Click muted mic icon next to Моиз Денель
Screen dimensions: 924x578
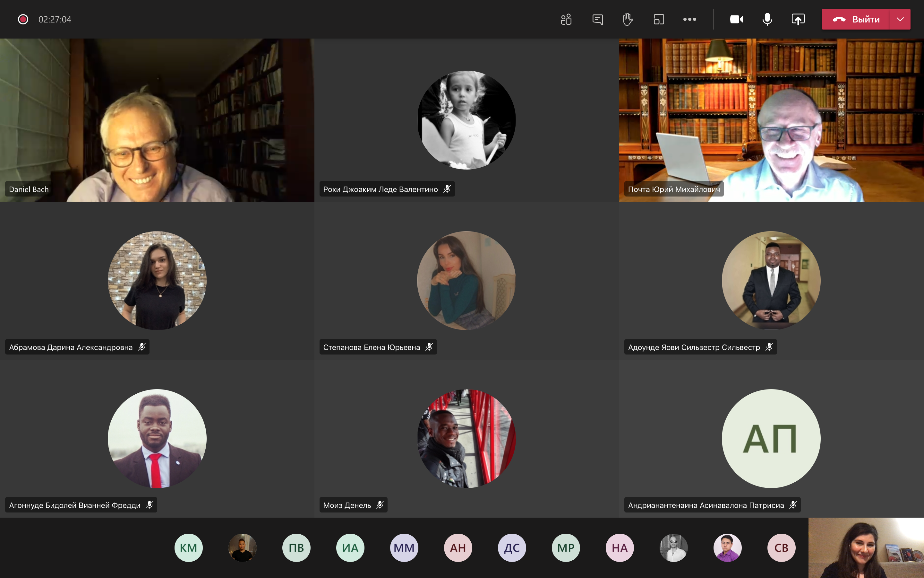click(x=380, y=505)
